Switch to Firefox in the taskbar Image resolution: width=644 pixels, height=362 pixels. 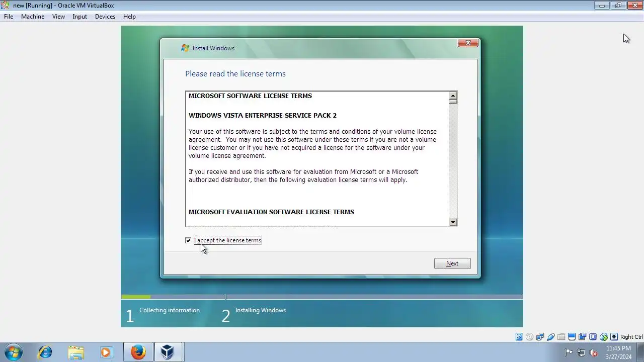click(138, 352)
